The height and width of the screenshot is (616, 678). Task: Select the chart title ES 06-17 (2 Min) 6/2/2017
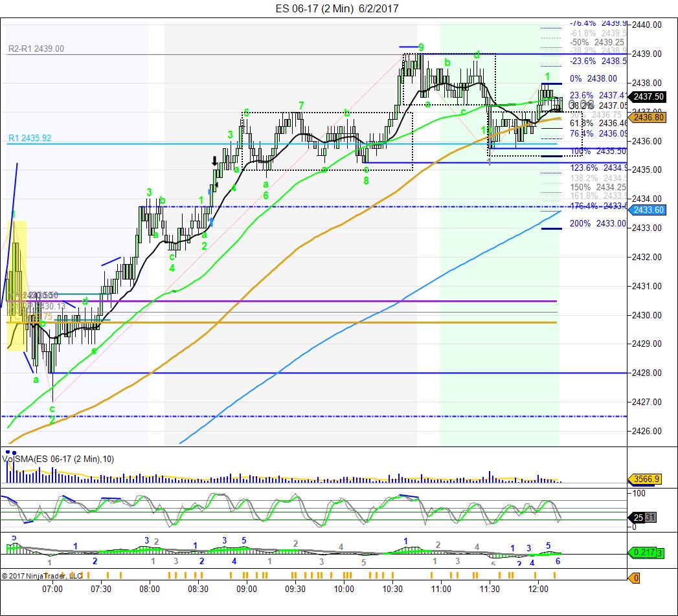(337, 8)
